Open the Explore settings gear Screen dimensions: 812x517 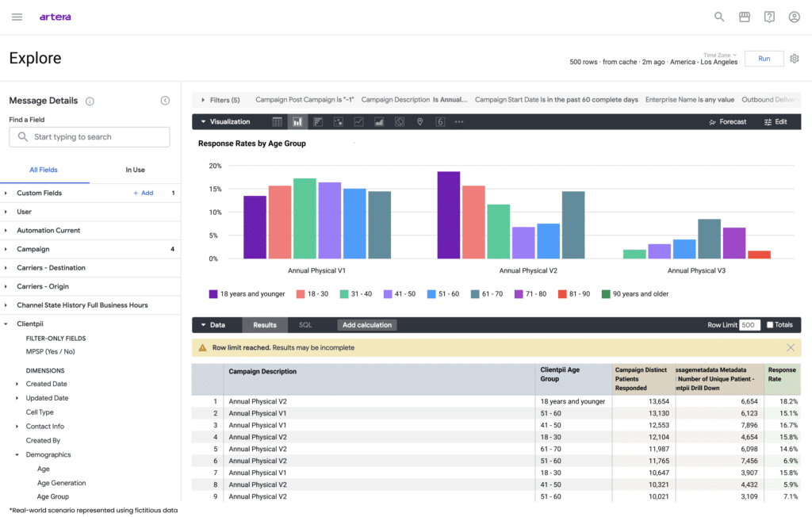[795, 59]
